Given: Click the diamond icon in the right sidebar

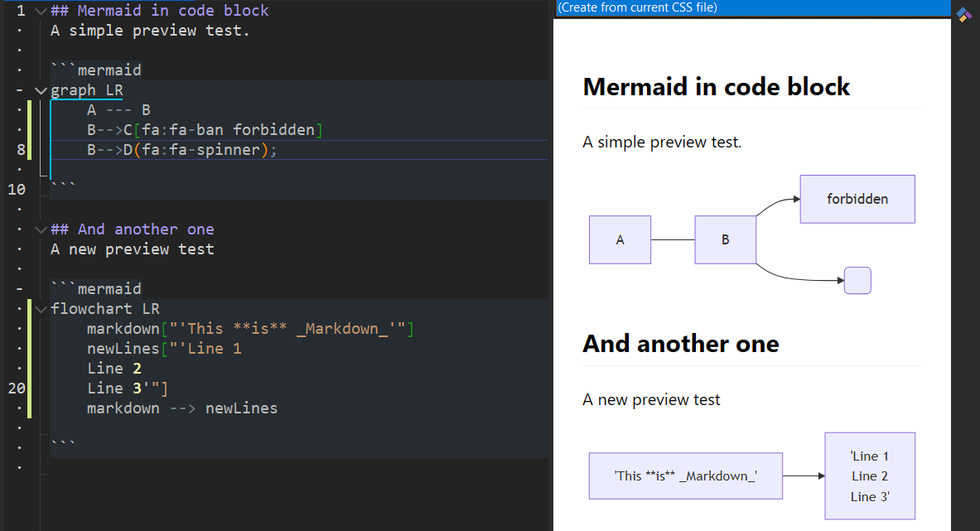Looking at the screenshot, I should pyautogui.click(x=964, y=15).
